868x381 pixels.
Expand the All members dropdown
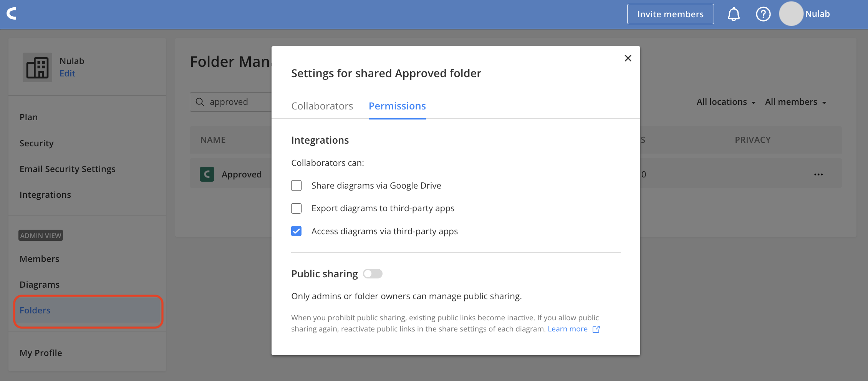[x=795, y=102]
